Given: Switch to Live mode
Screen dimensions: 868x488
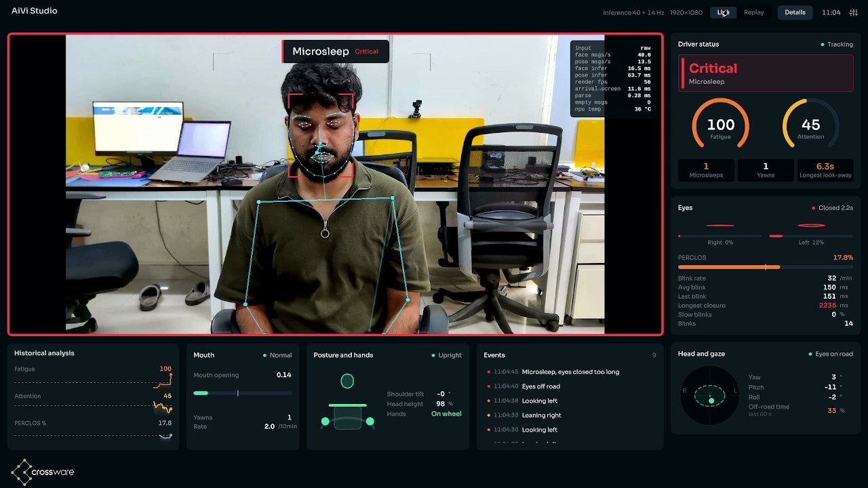Looking at the screenshot, I should pos(724,12).
